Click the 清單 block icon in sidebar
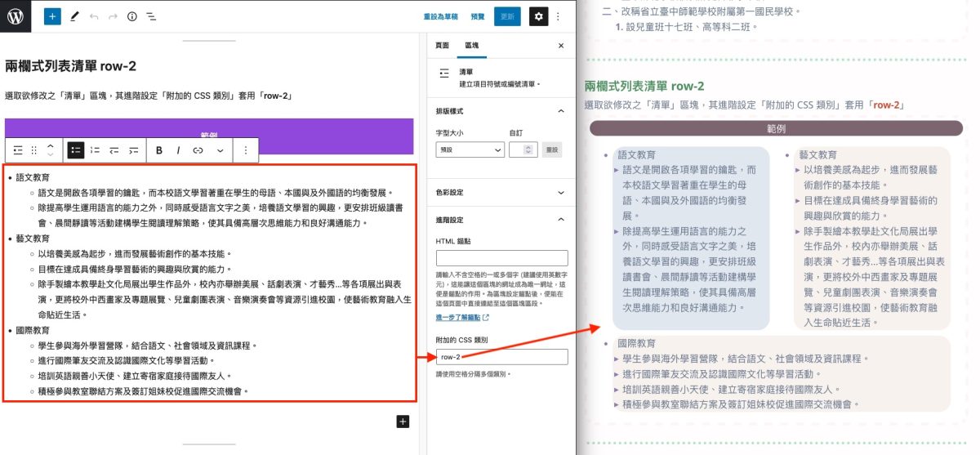Image resolution: width=980 pixels, height=455 pixels. coord(443,74)
